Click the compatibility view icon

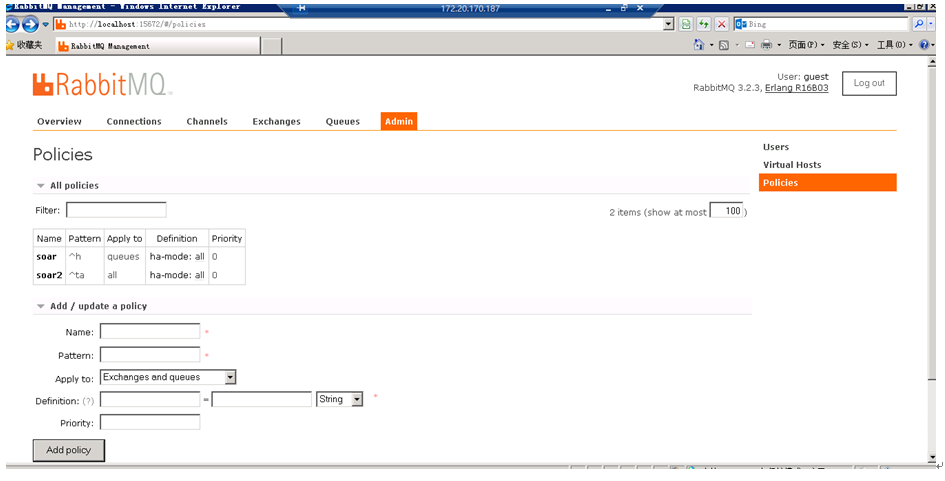click(686, 24)
